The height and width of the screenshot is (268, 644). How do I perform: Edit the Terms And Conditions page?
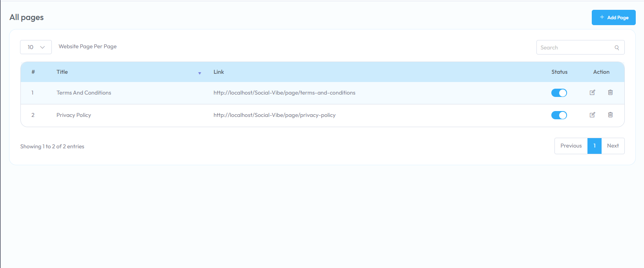[x=592, y=93]
